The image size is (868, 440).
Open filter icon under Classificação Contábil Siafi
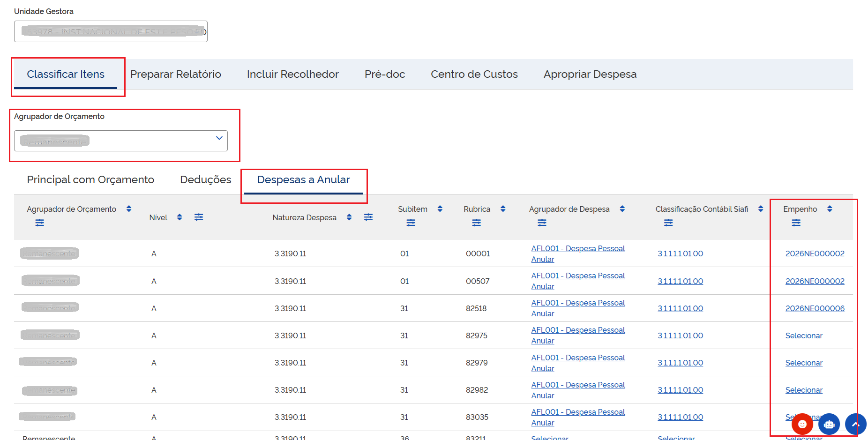click(668, 223)
